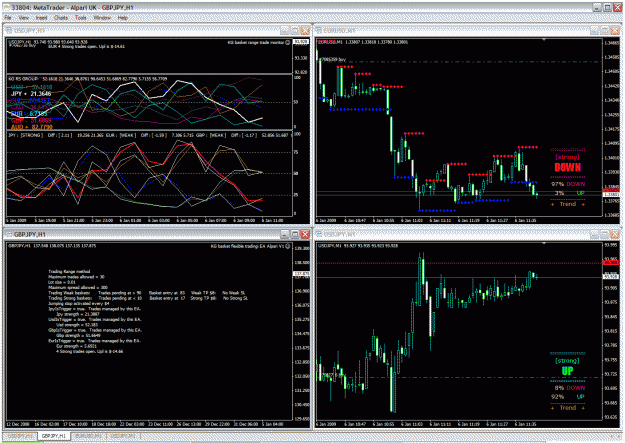Click the chart shift marker atop EURUSD chart
The width and height of the screenshot is (625, 443).
(544, 40)
